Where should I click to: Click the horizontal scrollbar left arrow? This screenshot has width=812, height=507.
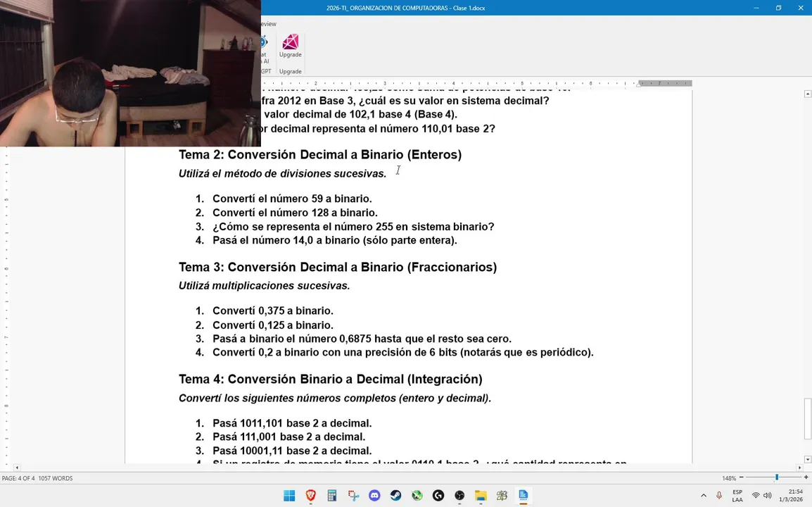click(17, 468)
